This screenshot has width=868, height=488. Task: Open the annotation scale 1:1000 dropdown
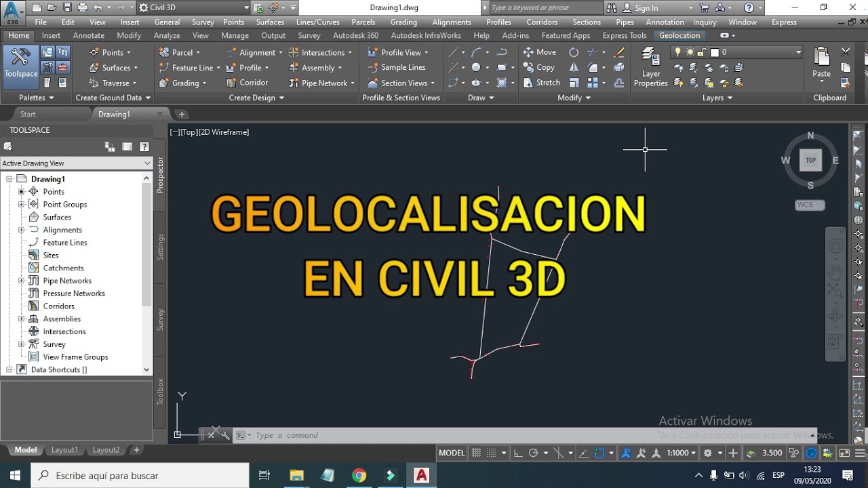click(x=682, y=453)
